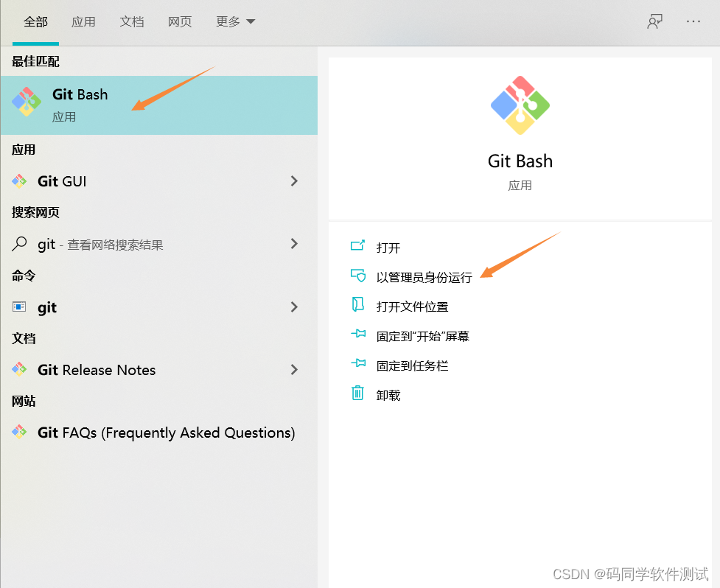720x588 pixels.
Task: Click 打开 to launch Git Bash
Action: click(x=388, y=248)
